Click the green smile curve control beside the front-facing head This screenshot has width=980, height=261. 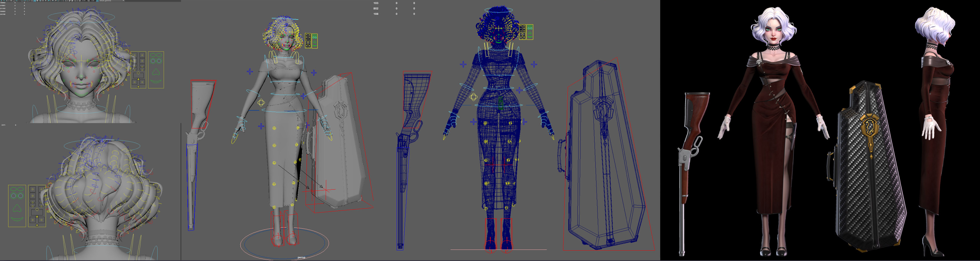[156, 82]
